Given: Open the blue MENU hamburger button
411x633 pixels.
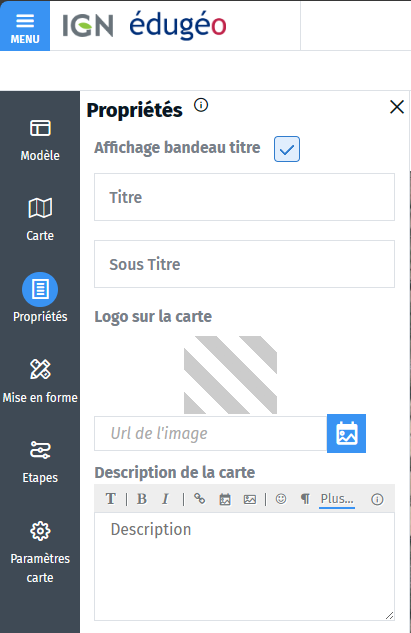Looking at the screenshot, I should pos(25,26).
